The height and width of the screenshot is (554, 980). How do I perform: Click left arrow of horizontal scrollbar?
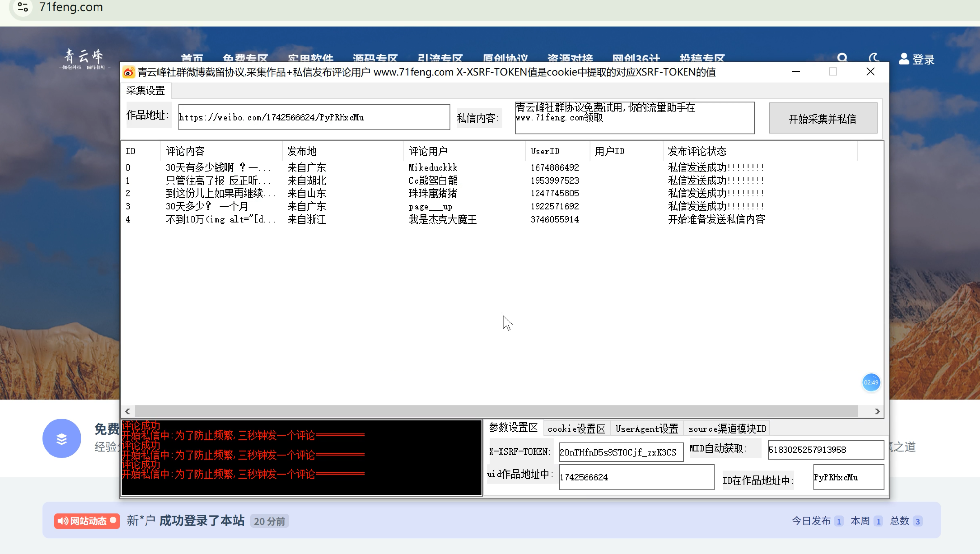tap(128, 411)
